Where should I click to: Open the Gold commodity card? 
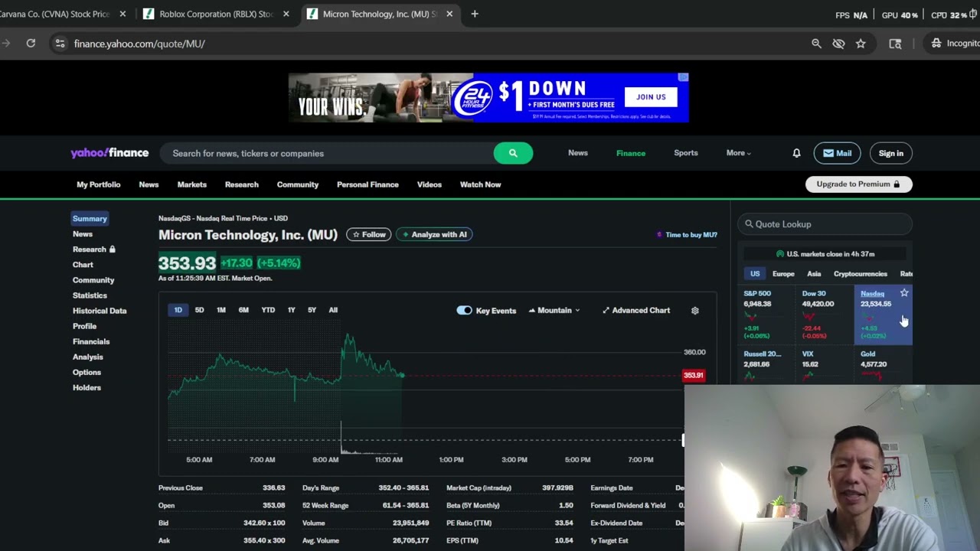[883, 365]
